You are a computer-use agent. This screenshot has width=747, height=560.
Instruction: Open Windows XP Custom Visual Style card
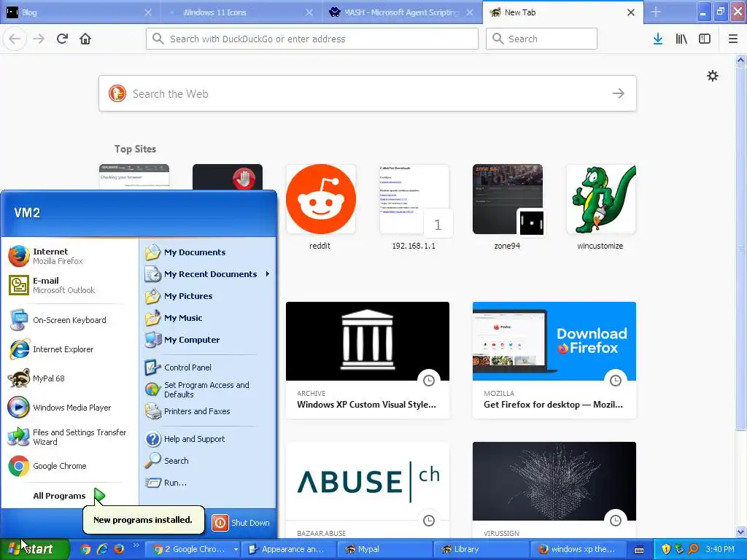[x=368, y=360]
